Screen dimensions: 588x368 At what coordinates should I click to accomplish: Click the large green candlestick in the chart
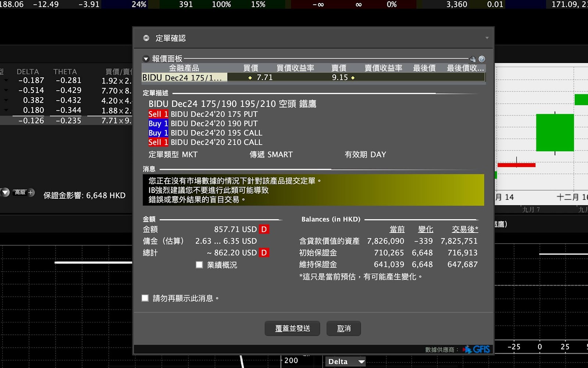click(x=555, y=132)
